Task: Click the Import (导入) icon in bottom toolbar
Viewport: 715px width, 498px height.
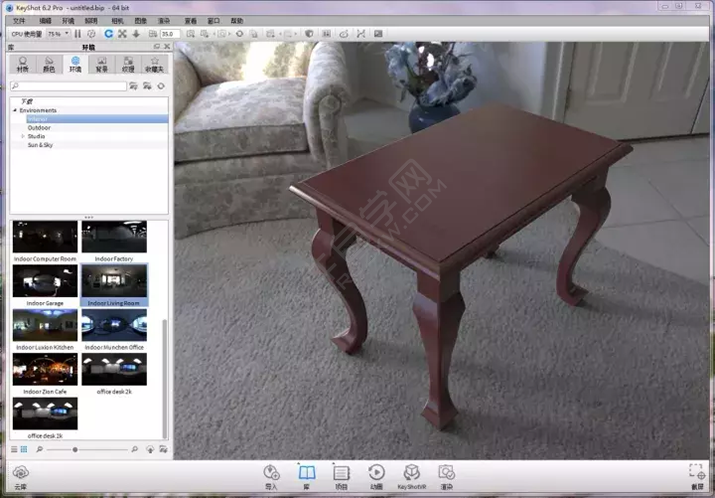Action: point(271,473)
